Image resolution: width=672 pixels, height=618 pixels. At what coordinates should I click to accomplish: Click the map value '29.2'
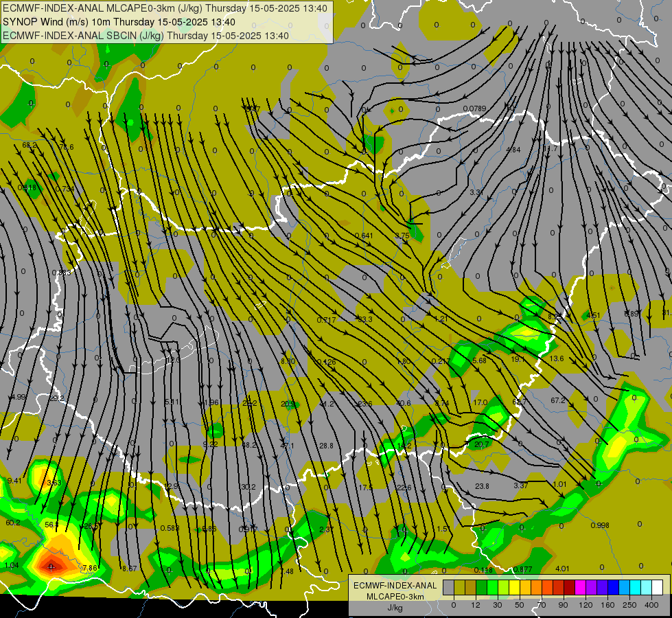pyautogui.click(x=56, y=398)
